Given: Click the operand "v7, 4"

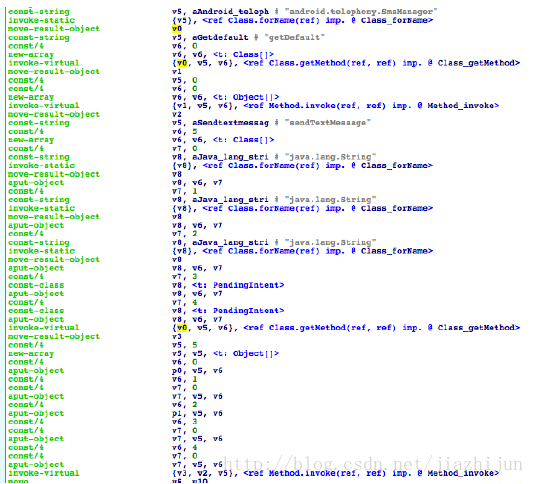Looking at the screenshot, I should [185, 303].
